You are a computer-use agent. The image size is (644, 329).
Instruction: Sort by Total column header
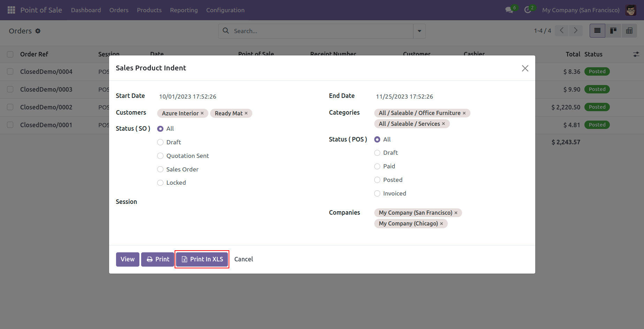[573, 54]
